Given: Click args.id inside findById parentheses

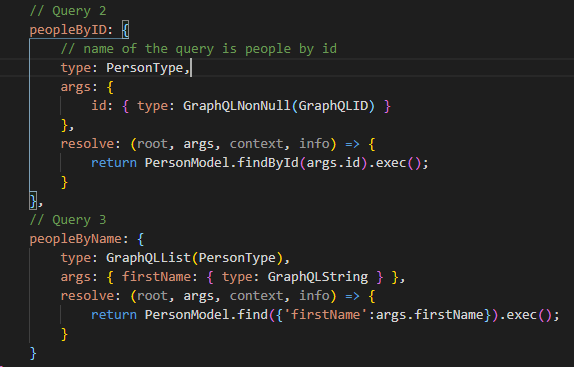Looking at the screenshot, I should (333, 163).
